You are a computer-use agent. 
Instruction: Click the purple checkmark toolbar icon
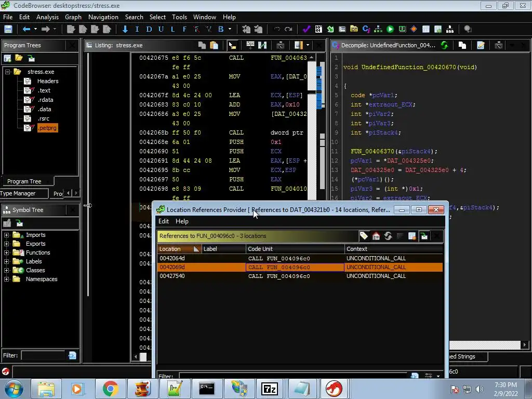pyautogui.click(x=307, y=29)
